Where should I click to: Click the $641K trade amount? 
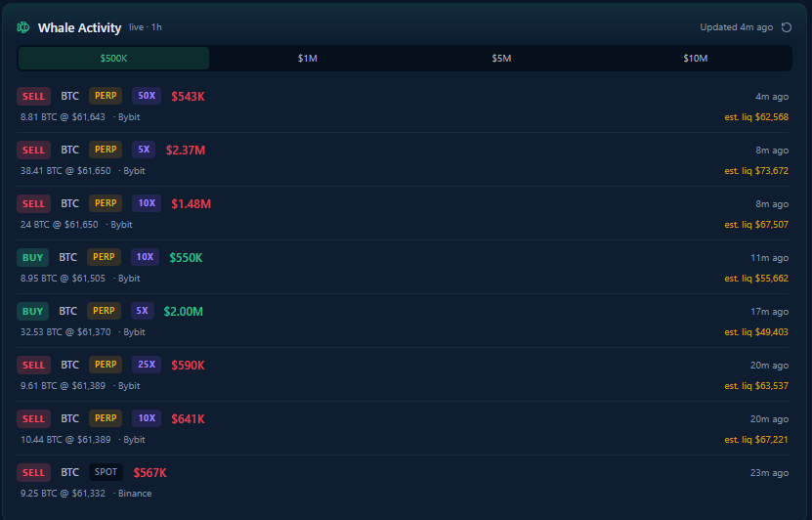[x=188, y=419]
